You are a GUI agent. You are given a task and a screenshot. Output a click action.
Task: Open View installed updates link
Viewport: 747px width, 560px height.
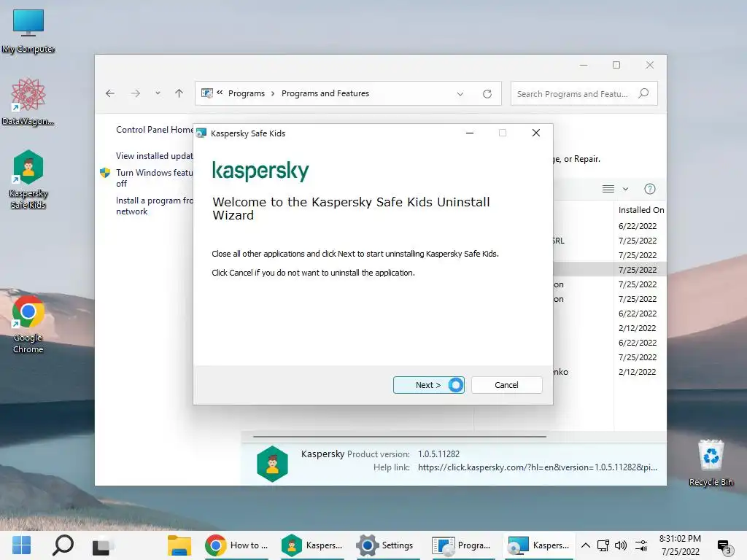pyautogui.click(x=155, y=156)
